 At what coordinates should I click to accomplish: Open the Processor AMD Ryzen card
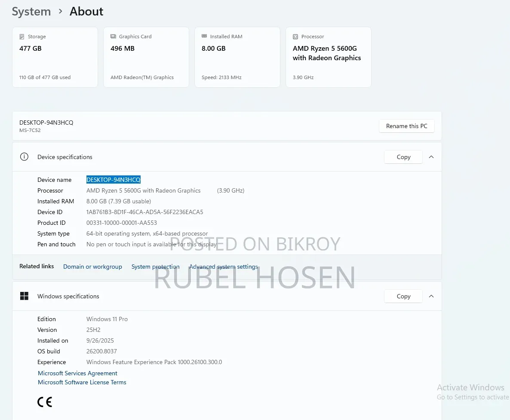[x=329, y=57]
